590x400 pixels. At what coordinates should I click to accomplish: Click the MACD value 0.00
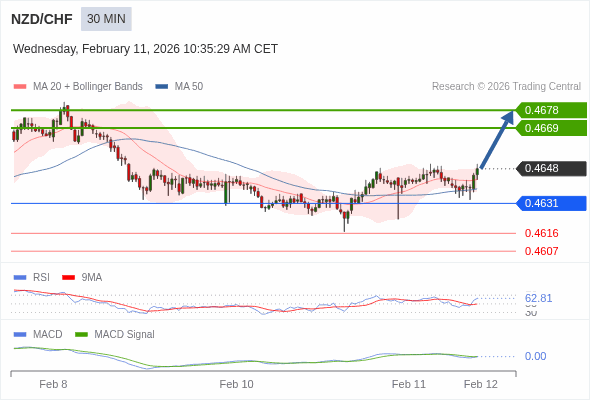tap(535, 356)
